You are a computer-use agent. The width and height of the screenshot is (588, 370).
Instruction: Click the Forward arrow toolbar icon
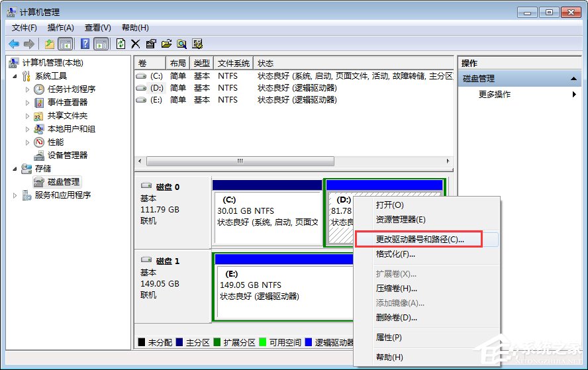point(29,44)
